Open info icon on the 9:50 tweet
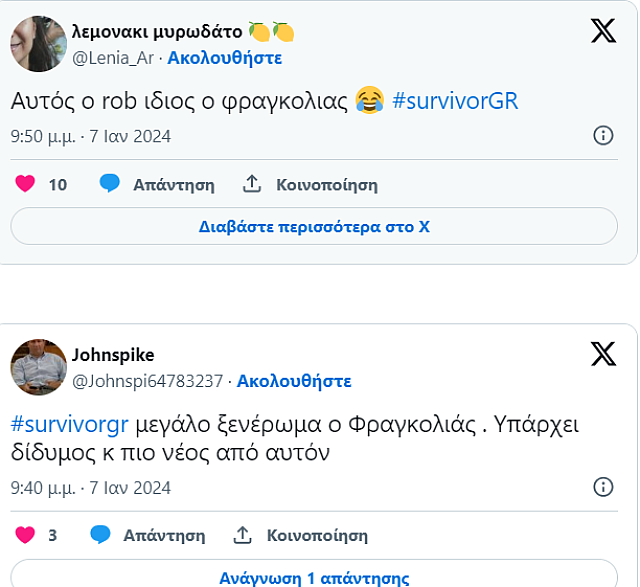This screenshot has height=587, width=640. coord(603,136)
